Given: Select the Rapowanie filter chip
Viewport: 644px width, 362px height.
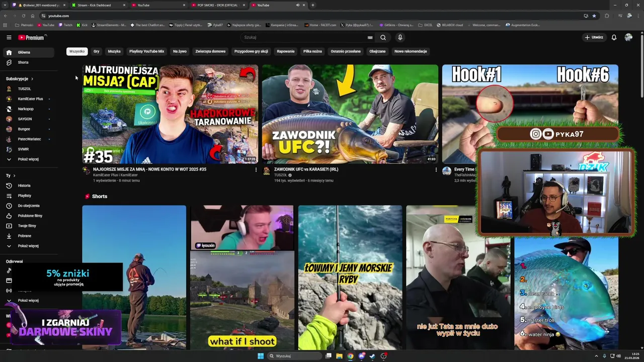Looking at the screenshot, I should [286, 51].
